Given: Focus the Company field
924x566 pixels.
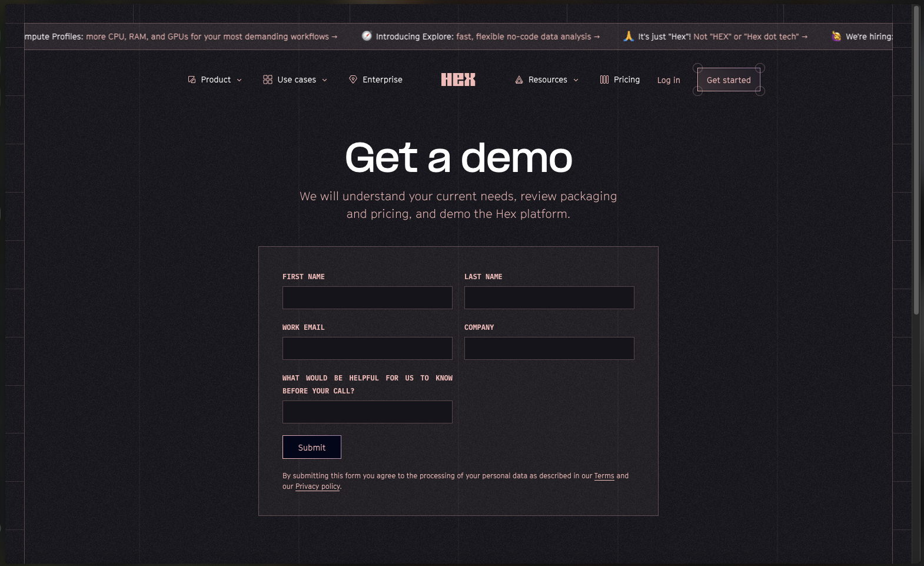Looking at the screenshot, I should tap(549, 348).
